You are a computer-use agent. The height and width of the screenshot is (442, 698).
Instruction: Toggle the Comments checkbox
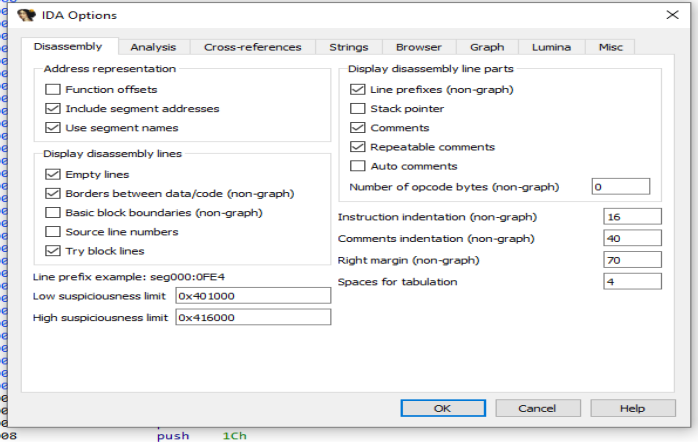tap(357, 128)
